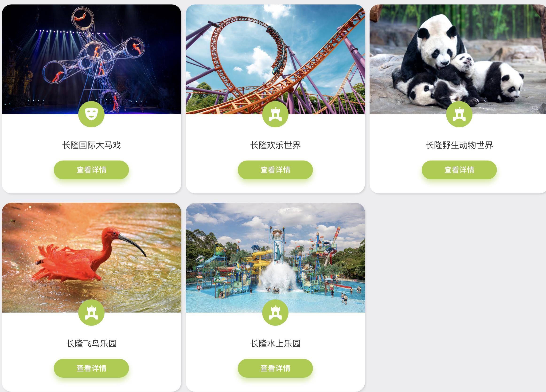Open details for 长隆飞鸟乐园
Image resolution: width=546 pixels, height=392 pixels.
coord(91,368)
